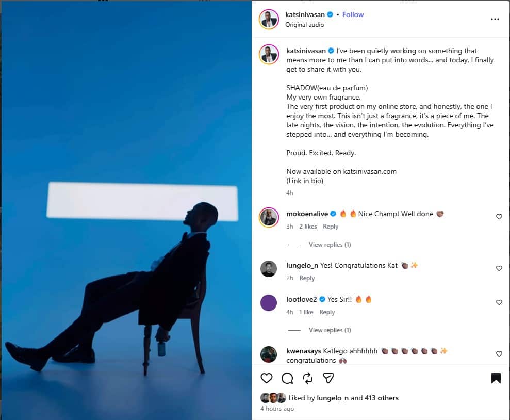Follow katsinivasan
This screenshot has width=510, height=420.
353,14
